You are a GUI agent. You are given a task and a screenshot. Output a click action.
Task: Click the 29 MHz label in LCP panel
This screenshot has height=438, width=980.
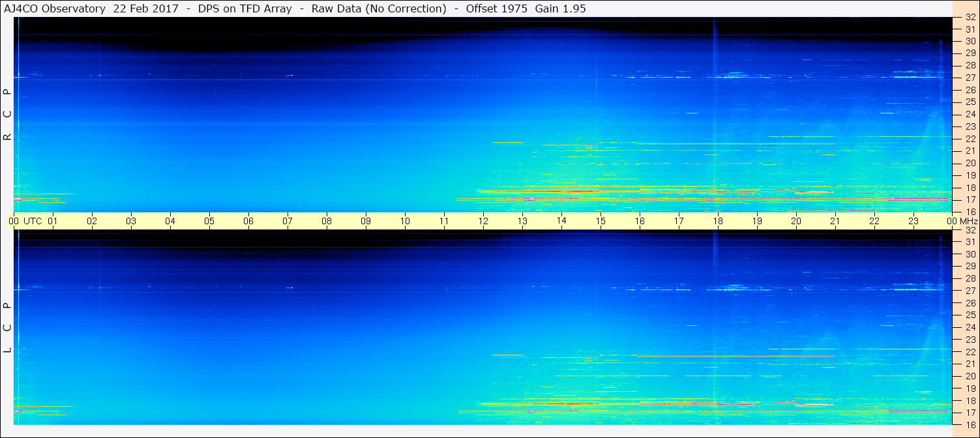pyautogui.click(x=970, y=266)
